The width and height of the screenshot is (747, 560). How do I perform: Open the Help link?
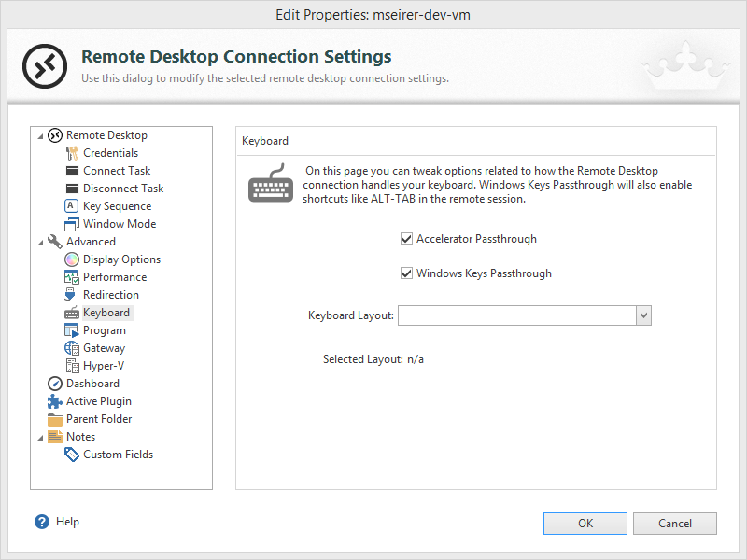point(67,522)
